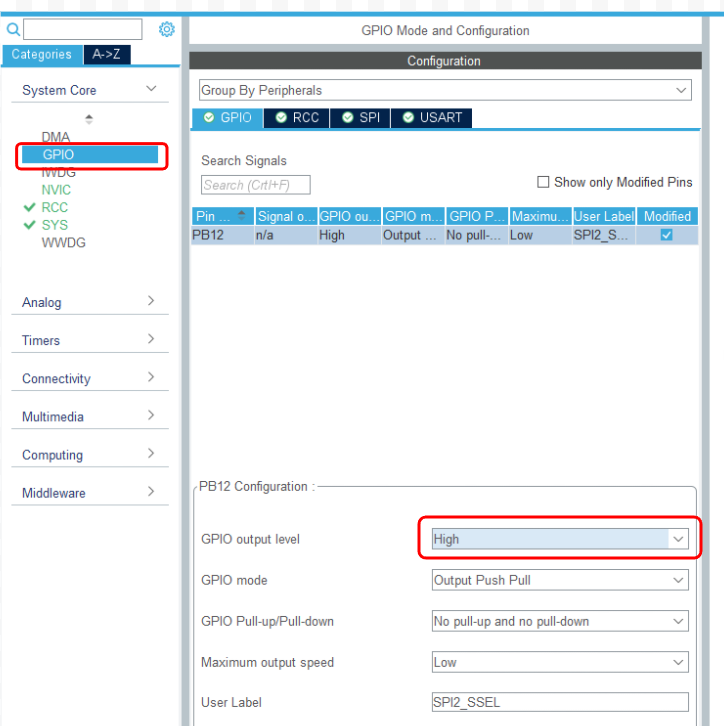The height and width of the screenshot is (726, 724).
Task: Click the up-down arrow above DMA list
Action: pos(89,119)
